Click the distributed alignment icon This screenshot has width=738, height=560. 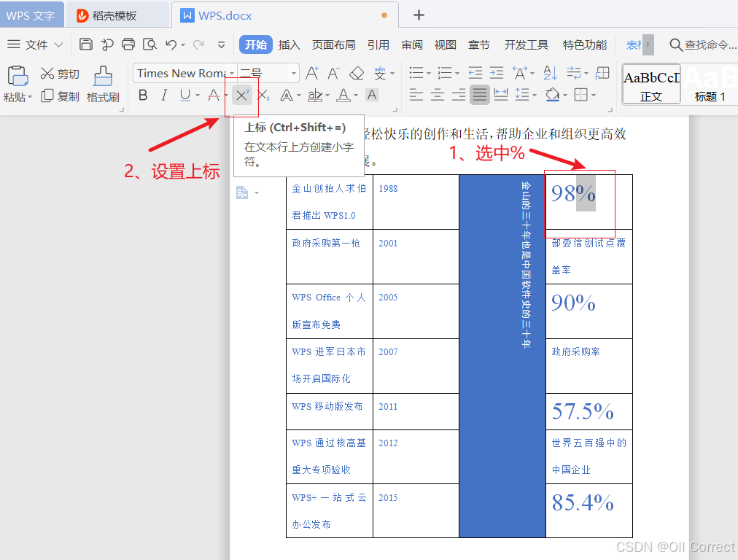pyautogui.click(x=501, y=95)
